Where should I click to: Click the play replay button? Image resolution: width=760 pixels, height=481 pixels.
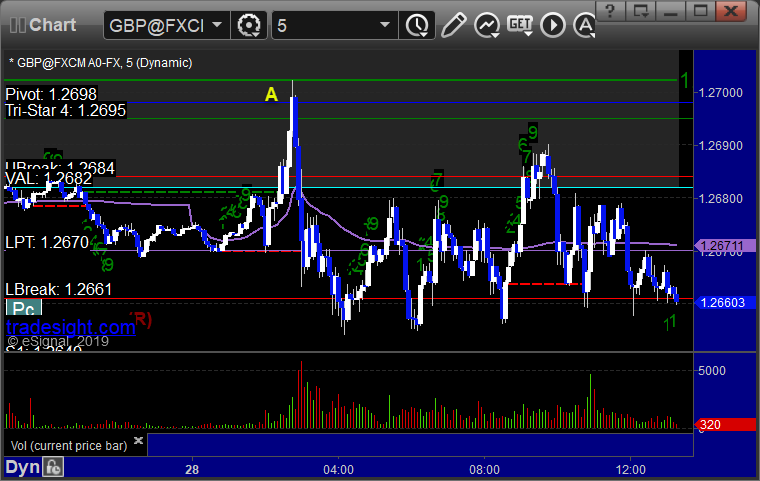point(553,25)
